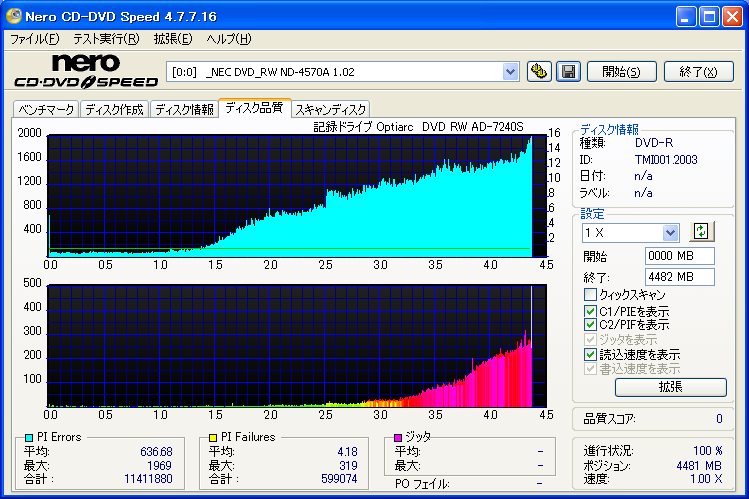Click the PI Failures lower graph
Viewport: 749px width, 499px height.
(297, 346)
